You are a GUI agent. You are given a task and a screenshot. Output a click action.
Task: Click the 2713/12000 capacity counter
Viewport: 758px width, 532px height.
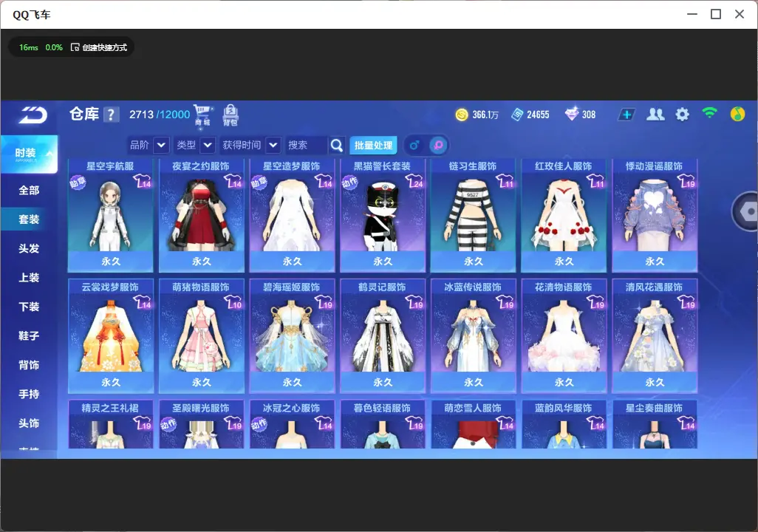(160, 115)
